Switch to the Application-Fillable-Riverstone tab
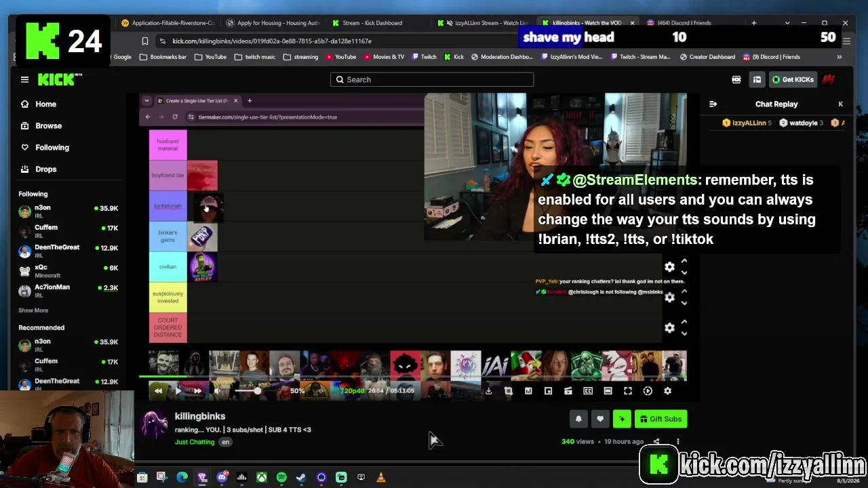Image resolution: width=868 pixels, height=488 pixels. tap(168, 23)
